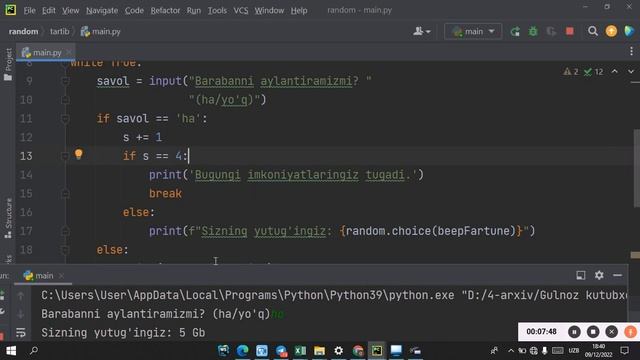
Task: Click the warnings count indicator
Action: (571, 72)
